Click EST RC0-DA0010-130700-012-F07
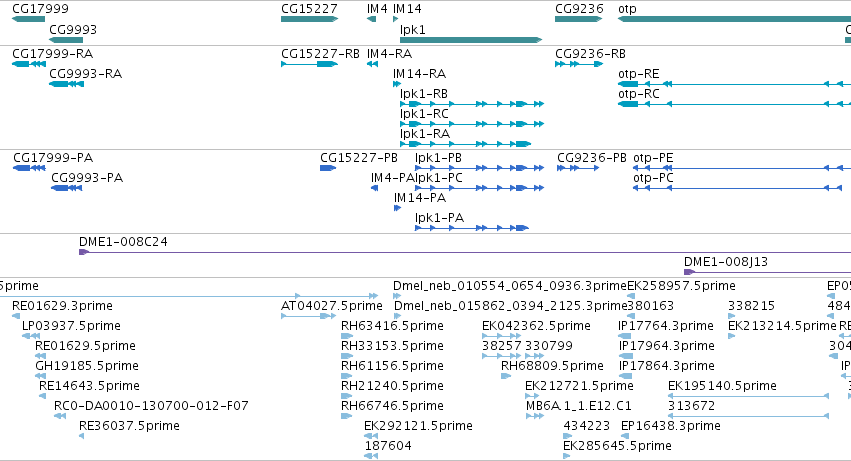The height and width of the screenshot is (461, 851). coord(151,407)
